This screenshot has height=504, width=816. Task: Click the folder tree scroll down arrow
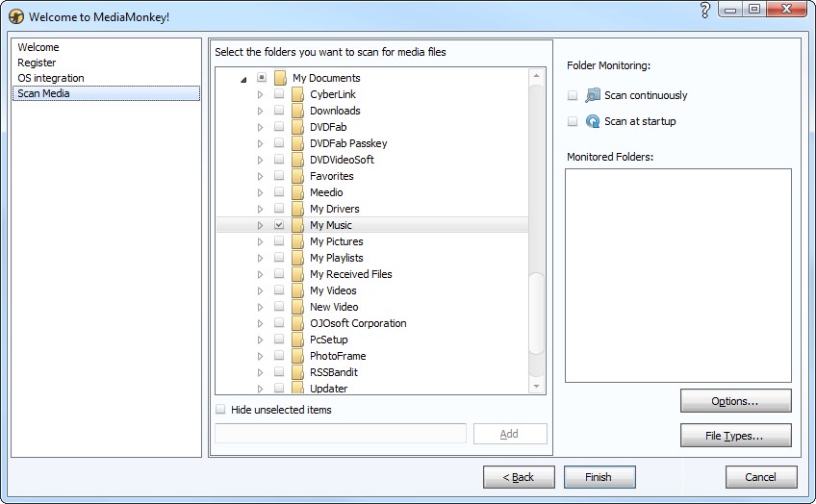pos(536,387)
